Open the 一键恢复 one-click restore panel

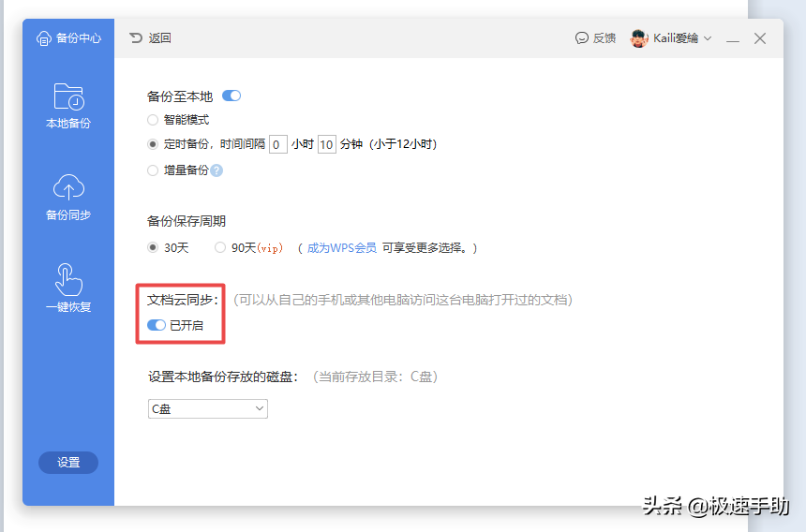pyautogui.click(x=68, y=288)
